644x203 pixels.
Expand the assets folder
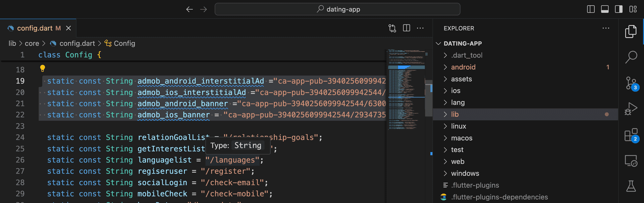coord(525,79)
